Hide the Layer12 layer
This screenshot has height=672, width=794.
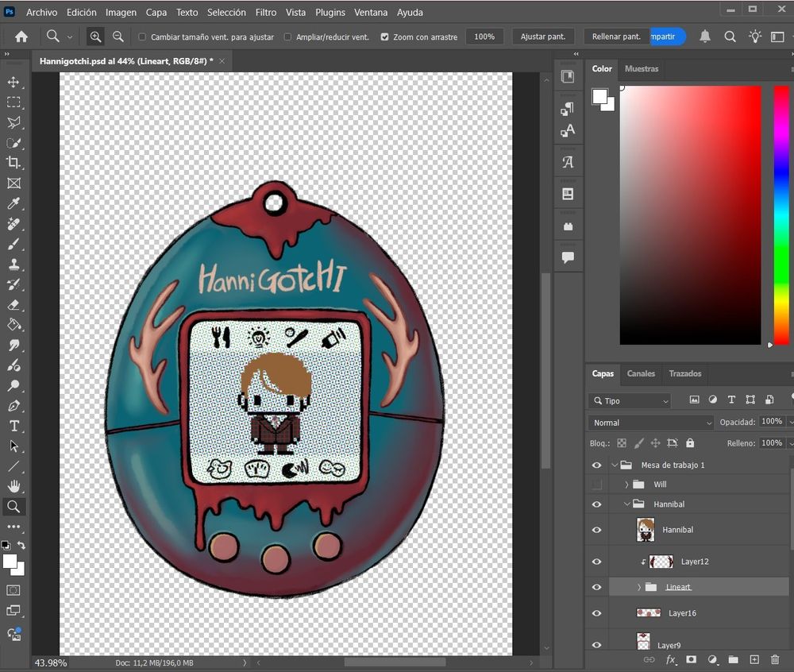[x=596, y=562]
